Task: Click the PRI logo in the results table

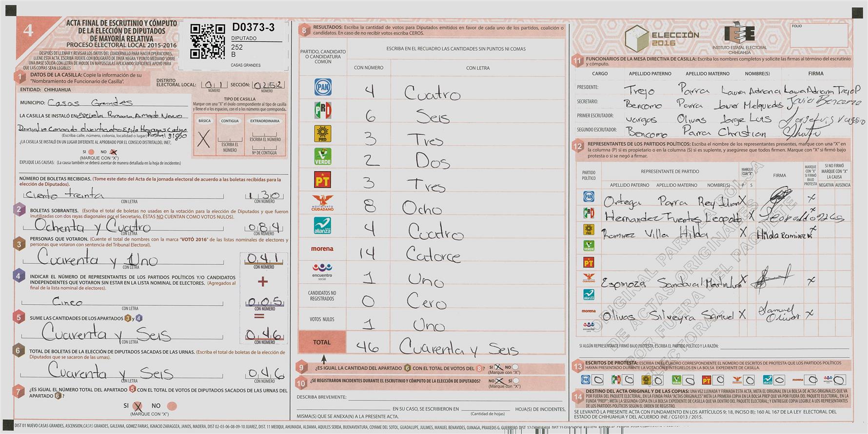Action: point(322,111)
